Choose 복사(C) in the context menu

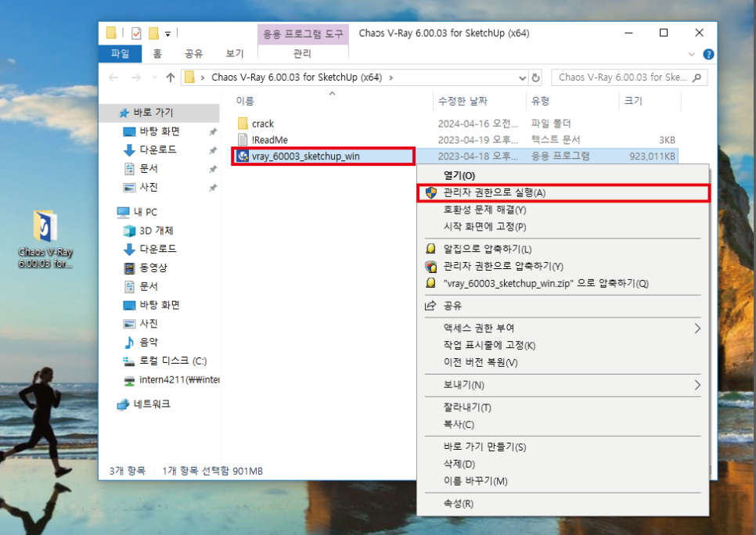(x=563, y=425)
